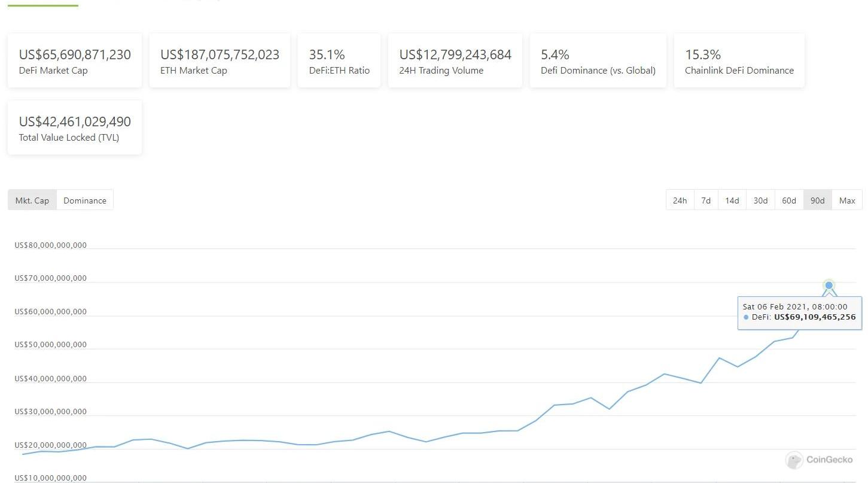
Task: Click the Defi Dominance (vs. Global) card
Action: tap(598, 61)
